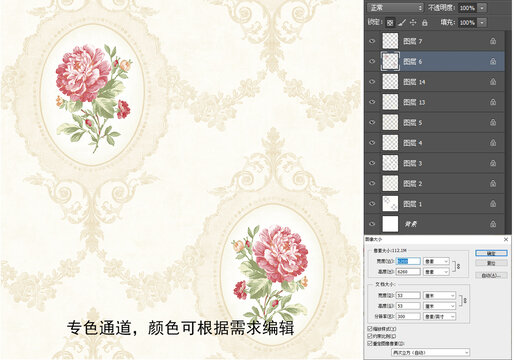Click lock icon on 图层 3 row
The width and height of the screenshot is (515, 360).
coord(493,163)
